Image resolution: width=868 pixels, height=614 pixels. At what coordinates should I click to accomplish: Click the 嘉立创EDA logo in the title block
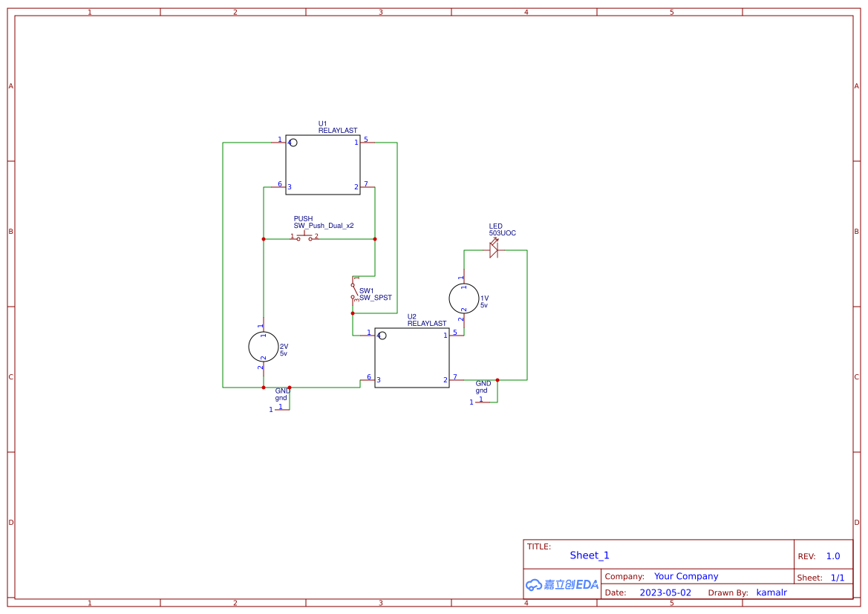tap(561, 584)
